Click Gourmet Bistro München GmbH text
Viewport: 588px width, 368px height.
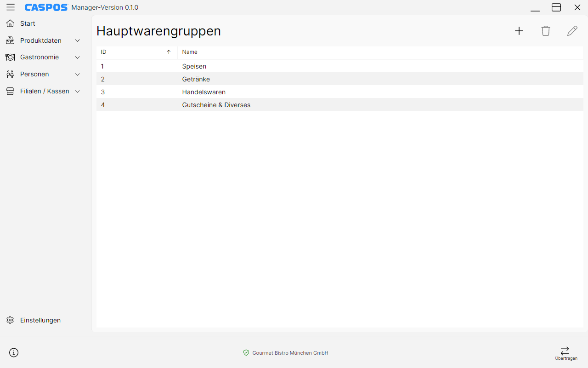290,353
